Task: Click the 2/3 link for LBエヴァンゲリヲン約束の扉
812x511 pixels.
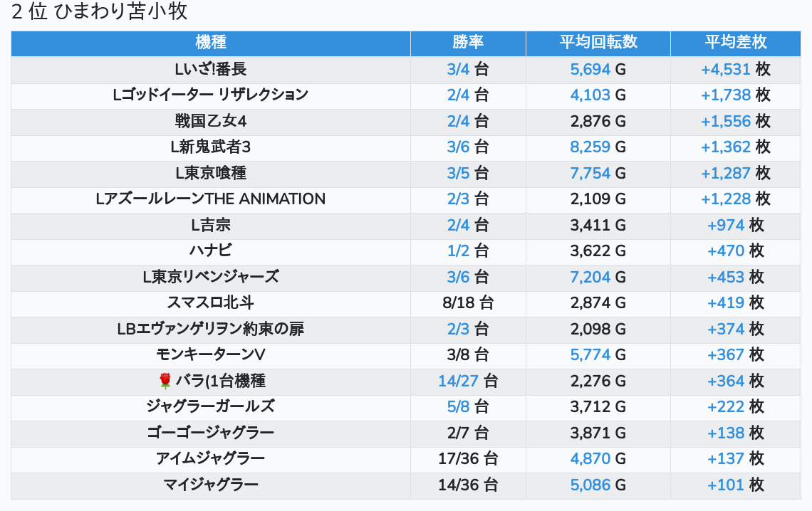Action: [x=458, y=329]
